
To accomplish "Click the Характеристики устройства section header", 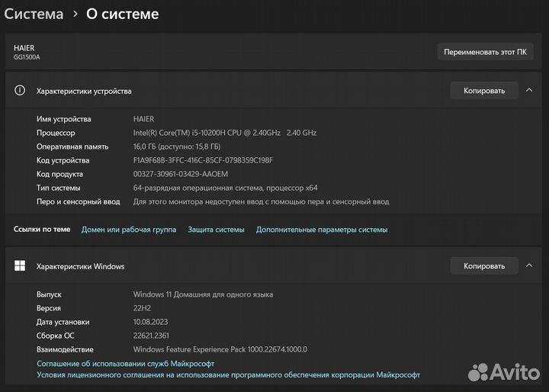I will coord(84,91).
